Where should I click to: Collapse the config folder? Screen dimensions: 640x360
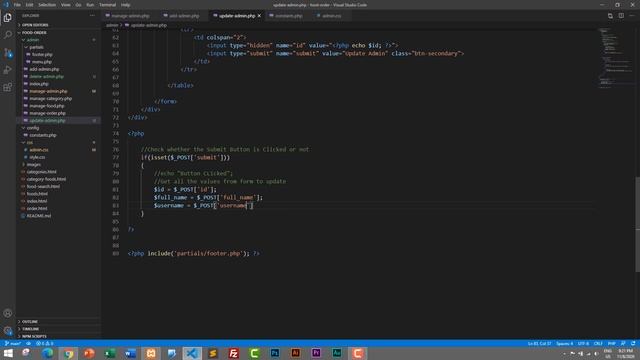point(58,128)
